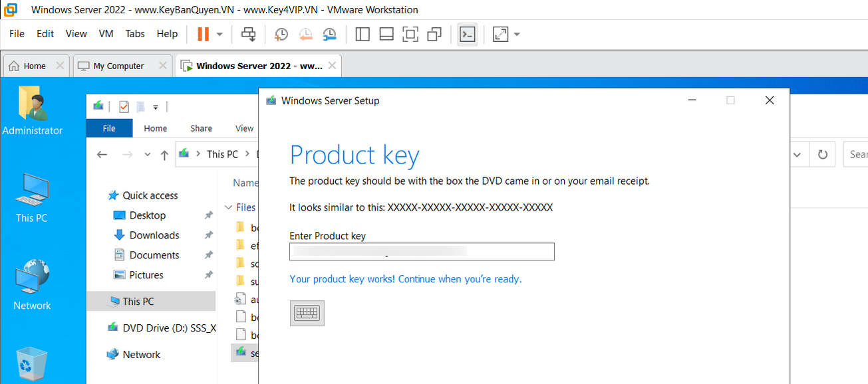Open address bar history dropdown

pos(797,155)
